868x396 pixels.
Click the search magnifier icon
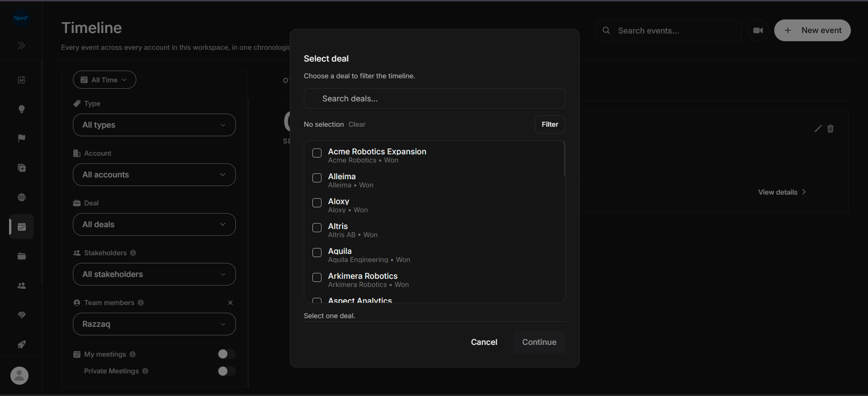(x=606, y=30)
